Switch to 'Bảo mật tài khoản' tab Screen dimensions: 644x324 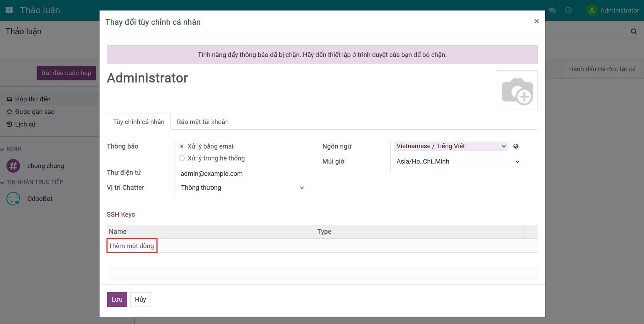point(203,122)
